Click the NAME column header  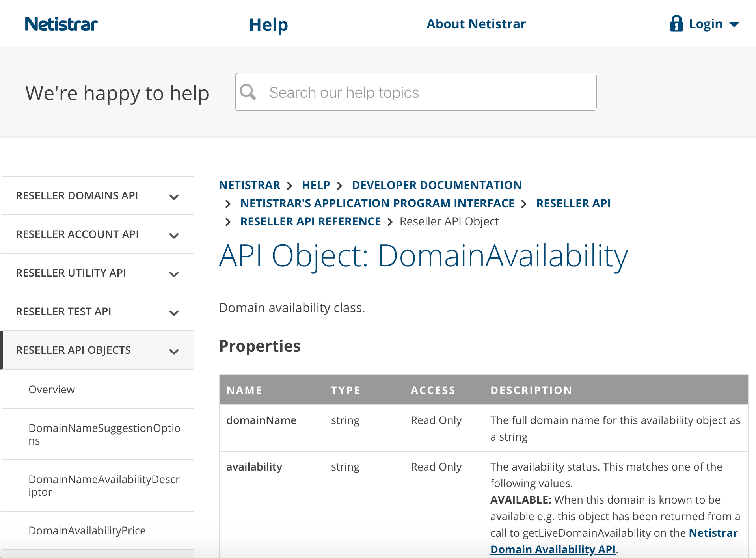(244, 390)
